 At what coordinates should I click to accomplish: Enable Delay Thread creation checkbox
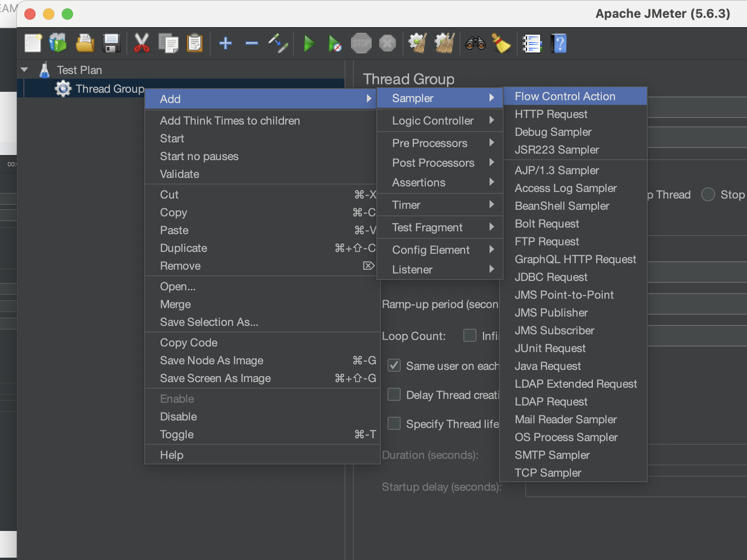point(394,394)
